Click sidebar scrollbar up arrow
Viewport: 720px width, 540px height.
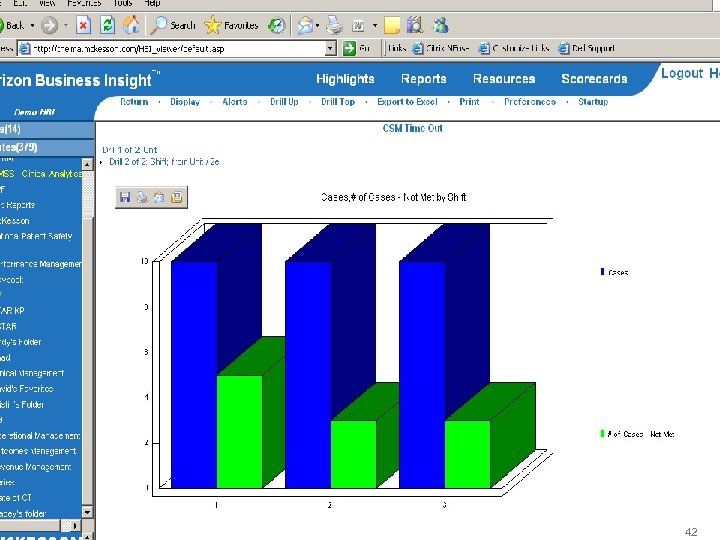coord(87,164)
